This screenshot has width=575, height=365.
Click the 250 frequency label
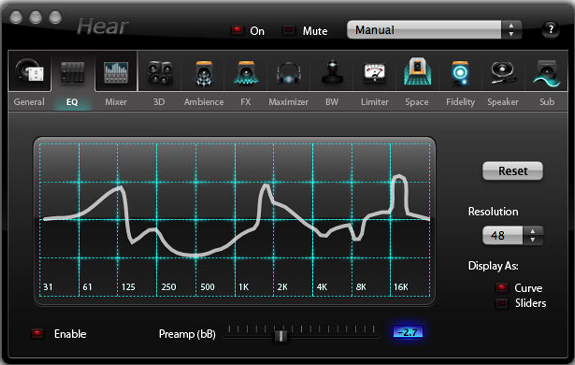click(169, 286)
